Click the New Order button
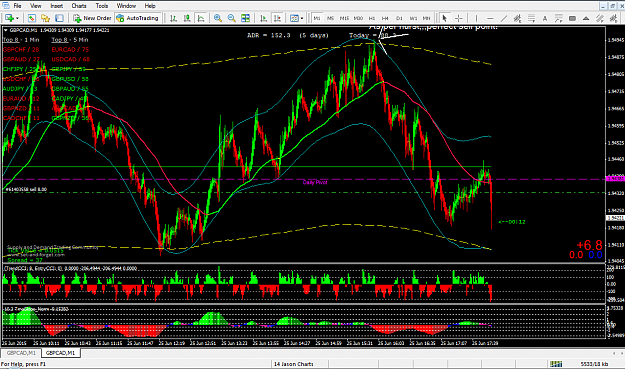Image resolution: width=625 pixels, height=369 pixels. pos(92,18)
